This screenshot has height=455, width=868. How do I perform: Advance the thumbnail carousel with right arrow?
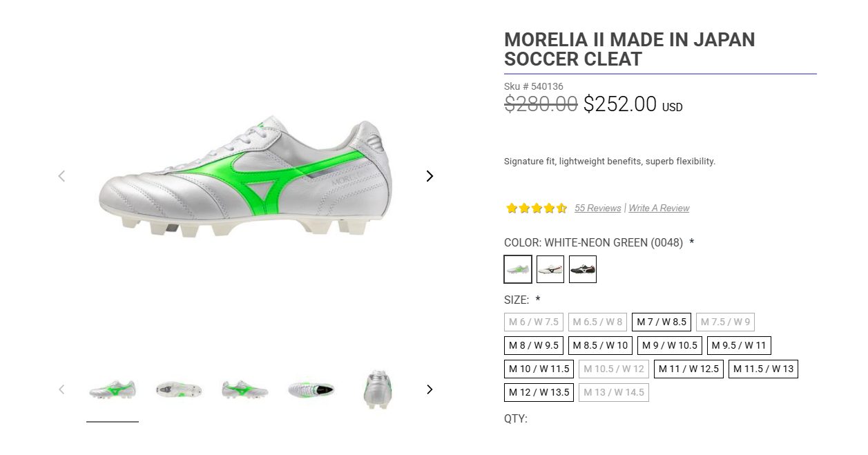click(430, 389)
